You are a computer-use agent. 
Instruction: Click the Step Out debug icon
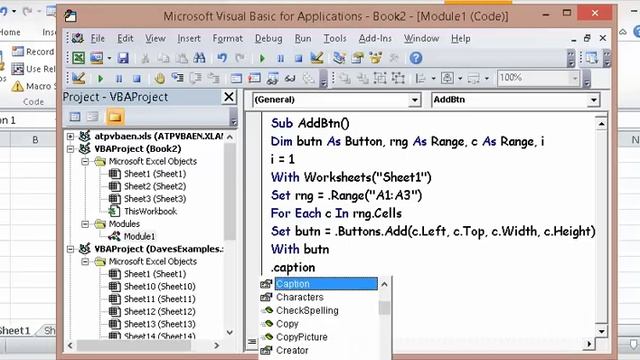point(213,78)
